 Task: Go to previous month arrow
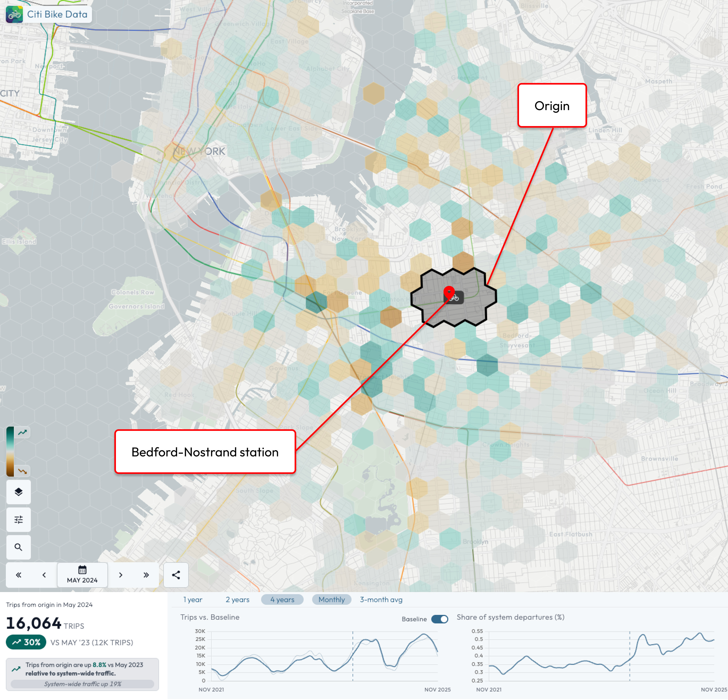[x=44, y=575]
